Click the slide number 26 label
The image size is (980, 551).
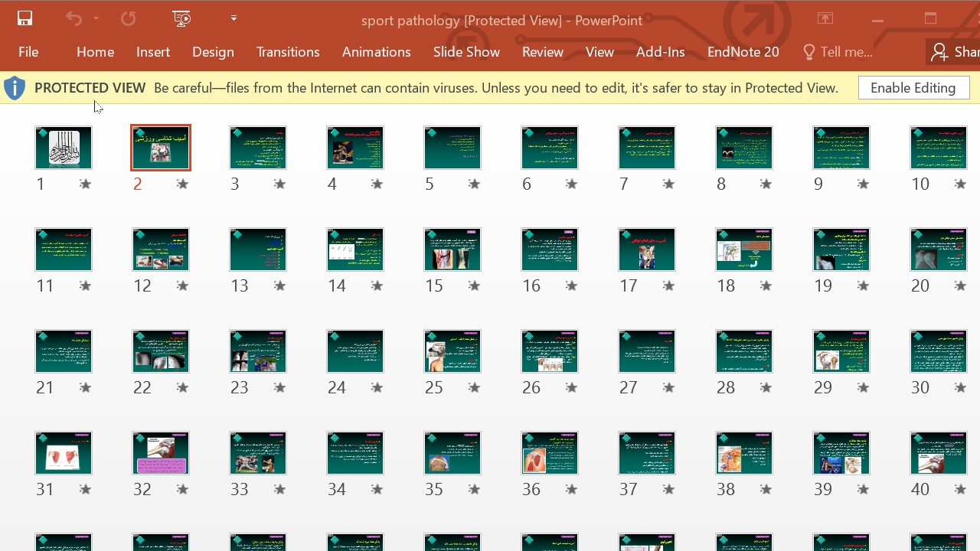click(531, 387)
